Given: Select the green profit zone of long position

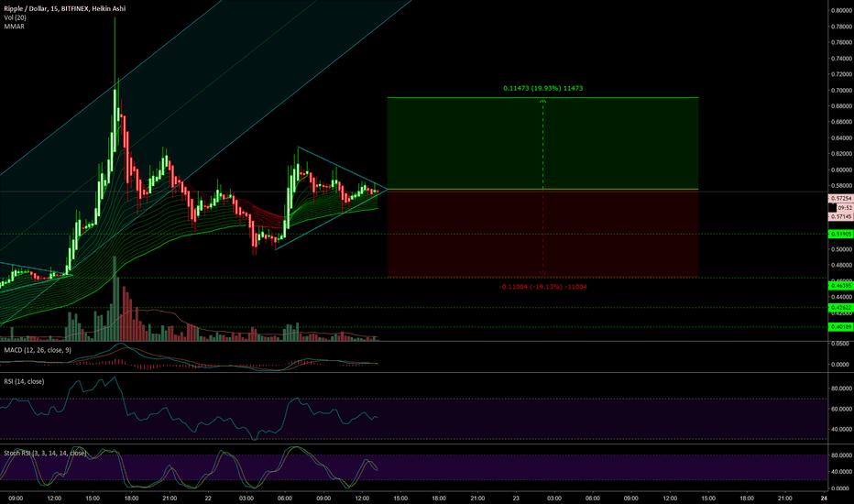Looking at the screenshot, I should (x=542, y=143).
